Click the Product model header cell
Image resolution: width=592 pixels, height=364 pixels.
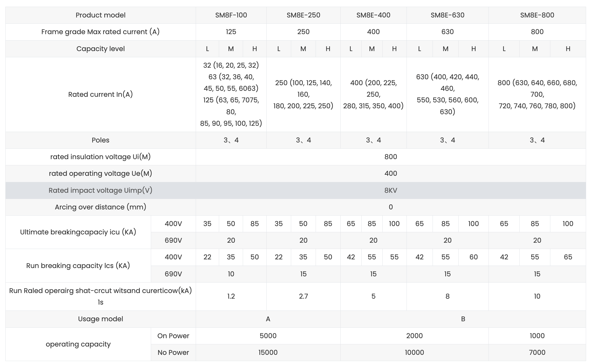[x=101, y=15]
